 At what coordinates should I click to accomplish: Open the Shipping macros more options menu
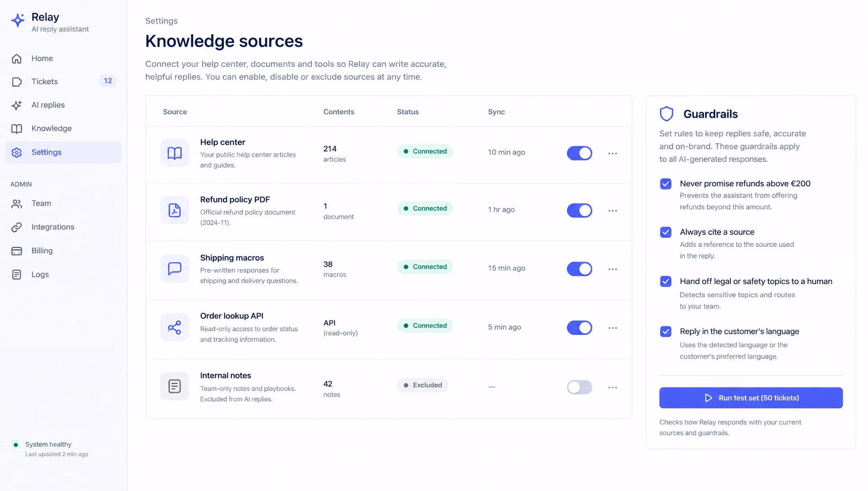(x=613, y=269)
